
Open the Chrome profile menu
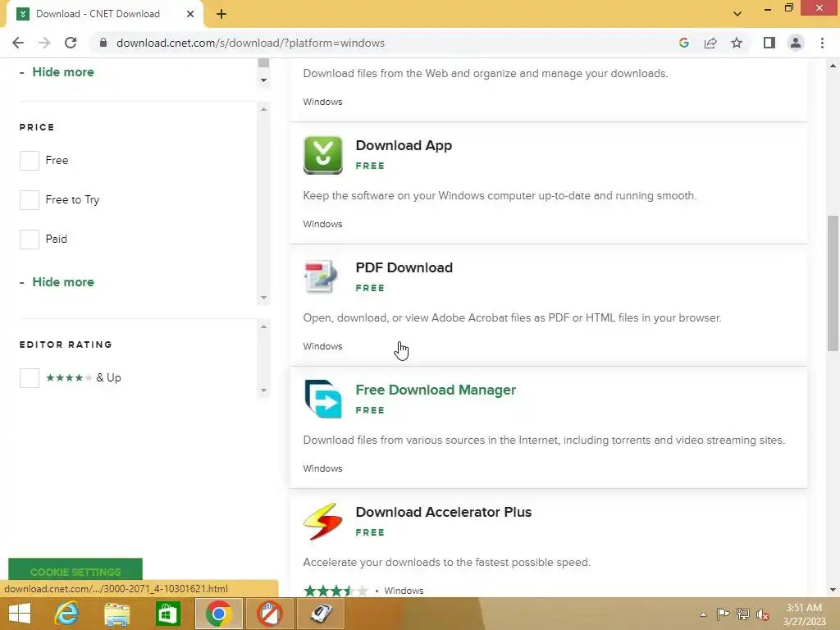(x=796, y=43)
